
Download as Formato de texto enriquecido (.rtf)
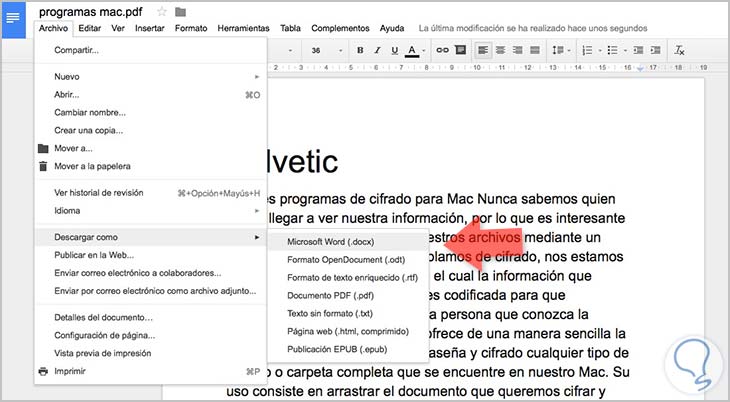pyautogui.click(x=348, y=278)
